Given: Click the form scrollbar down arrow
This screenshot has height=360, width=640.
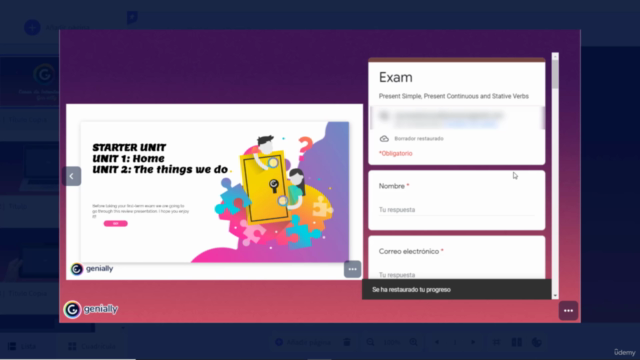Looking at the screenshot, I should (555, 296).
